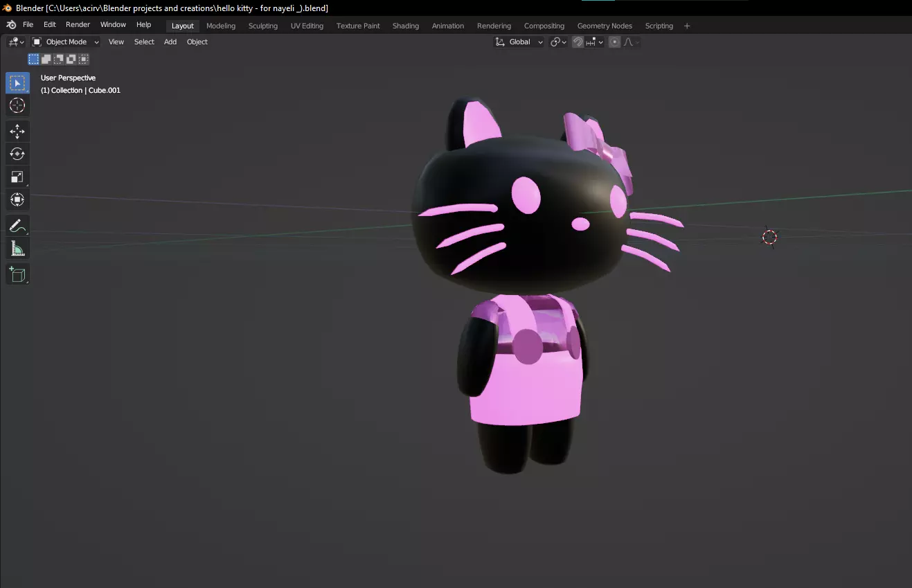The height and width of the screenshot is (588, 912).
Task: Click the '(1) Collection | Cube.001' text
Action: coord(80,91)
